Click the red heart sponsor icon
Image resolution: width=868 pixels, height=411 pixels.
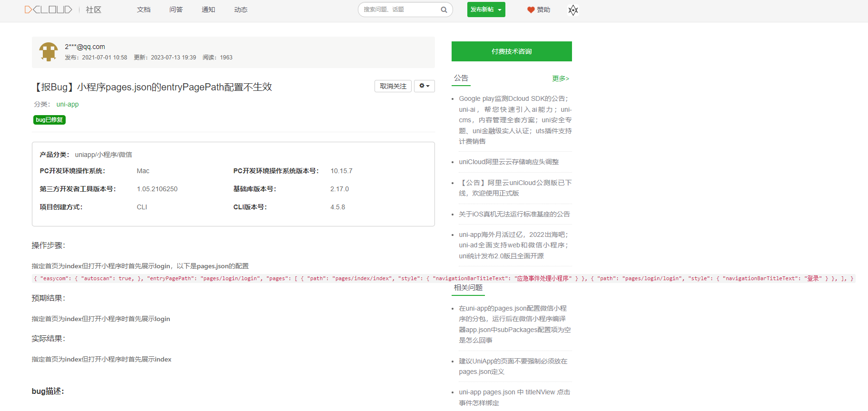[x=531, y=10]
